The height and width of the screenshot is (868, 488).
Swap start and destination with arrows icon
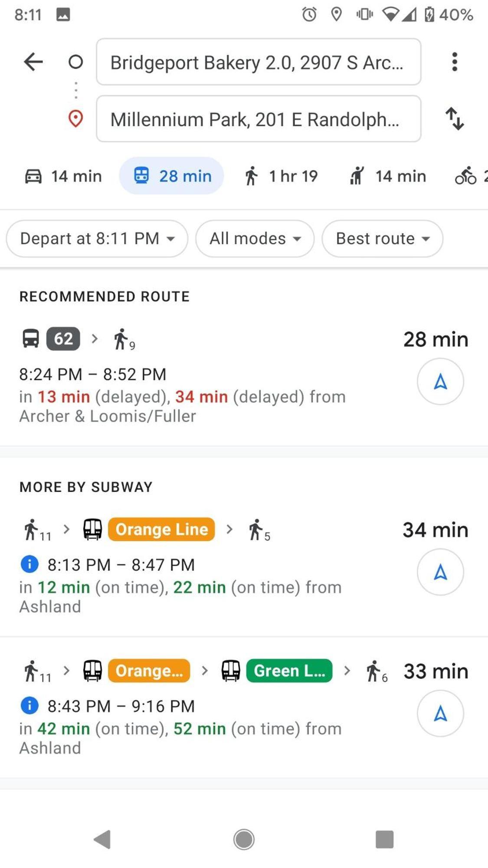click(455, 118)
